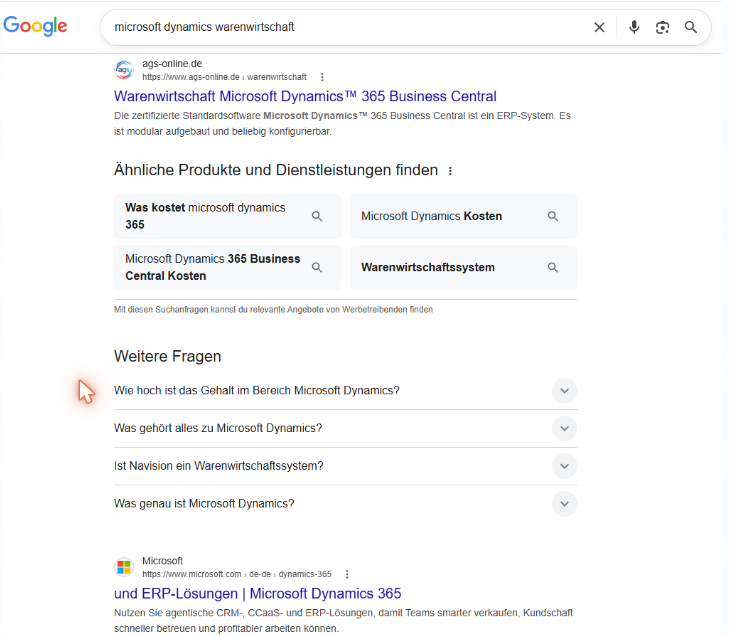Click the 'Microsoft' site name above URL
This screenshot has width=729, height=636.
(x=162, y=561)
